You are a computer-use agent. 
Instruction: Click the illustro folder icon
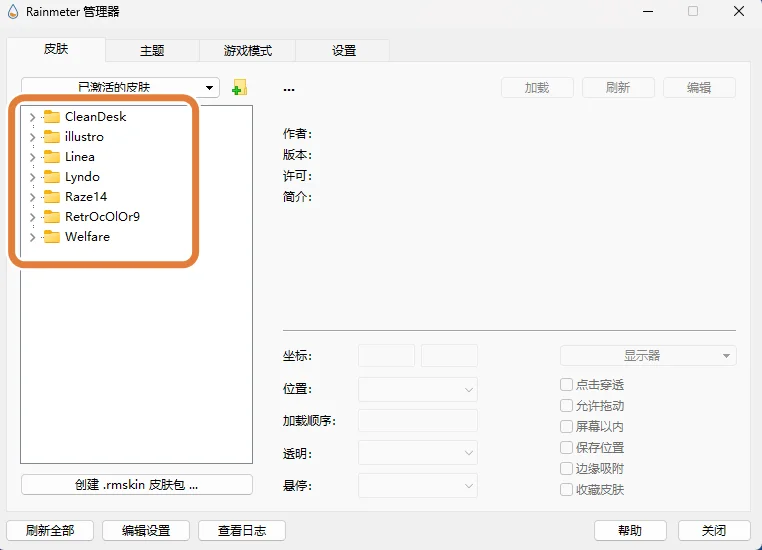tap(52, 137)
